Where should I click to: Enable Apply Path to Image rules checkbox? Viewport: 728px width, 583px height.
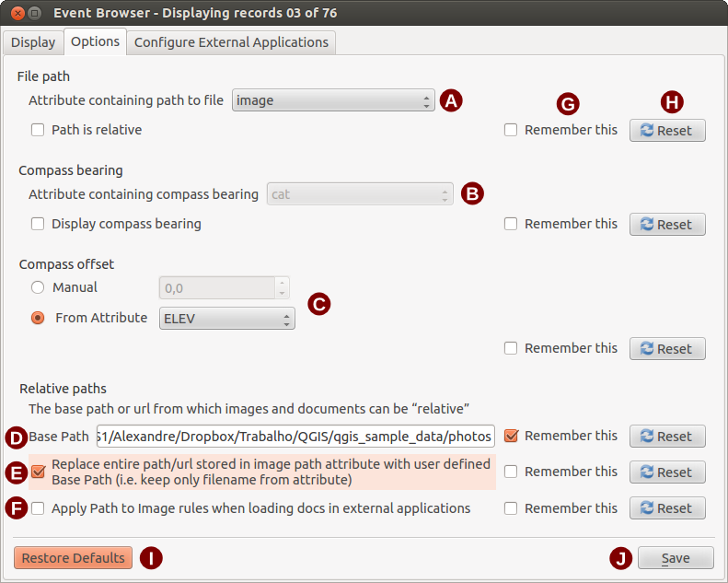pos(38,508)
